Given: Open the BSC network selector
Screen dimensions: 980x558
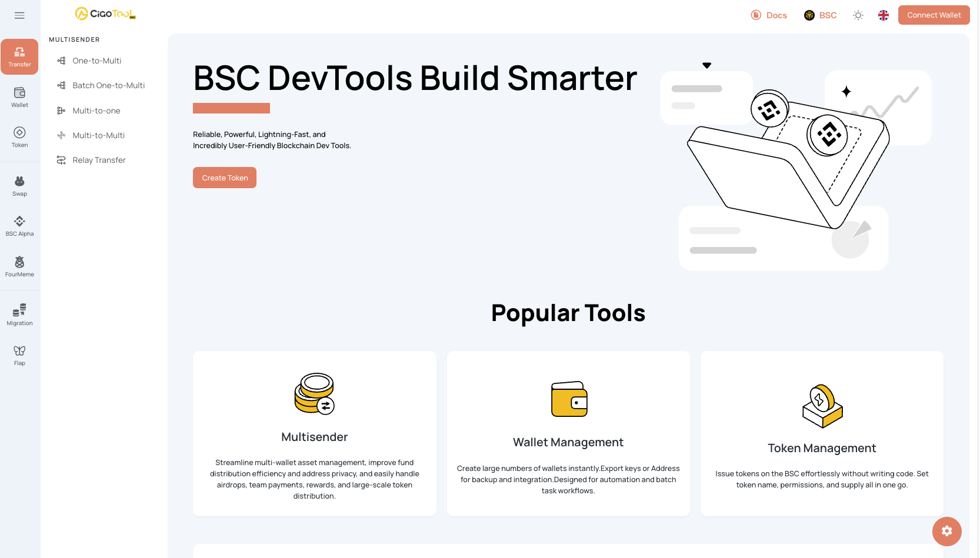Looking at the screenshot, I should 821,15.
